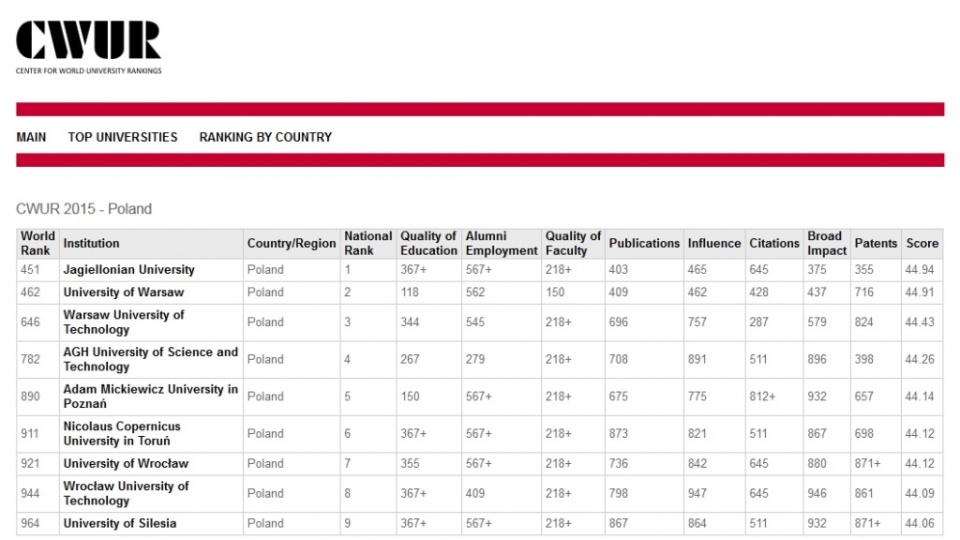This screenshot has width=960, height=540.
Task: Sort by Quality of Faculty header
Action: pyautogui.click(x=573, y=243)
